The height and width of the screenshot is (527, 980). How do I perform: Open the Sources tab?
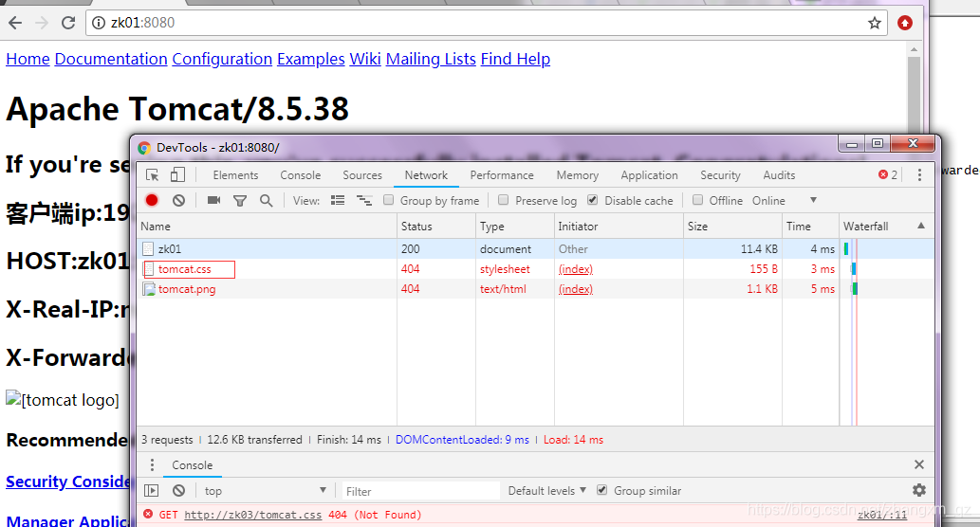[x=362, y=175]
